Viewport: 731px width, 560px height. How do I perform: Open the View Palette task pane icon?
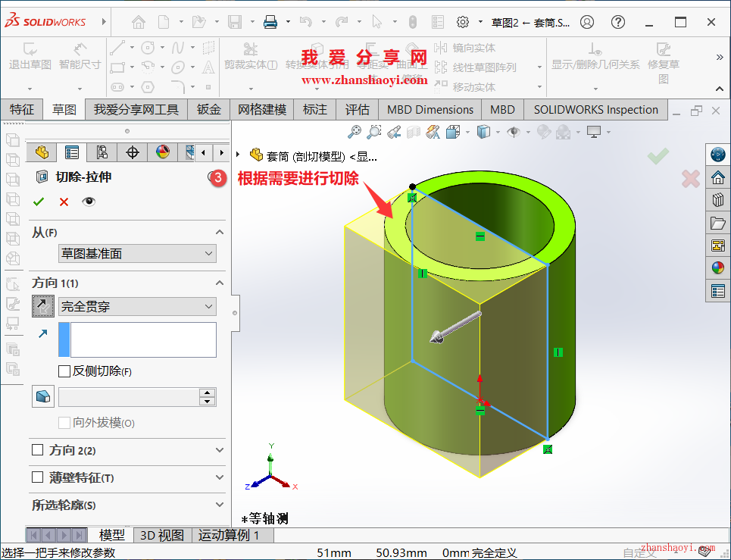[x=718, y=246]
